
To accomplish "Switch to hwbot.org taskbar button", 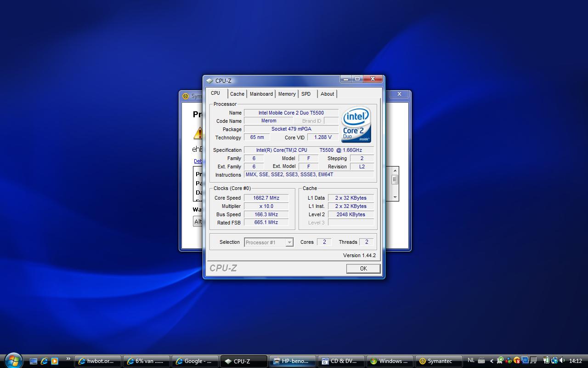I will [x=98, y=361].
